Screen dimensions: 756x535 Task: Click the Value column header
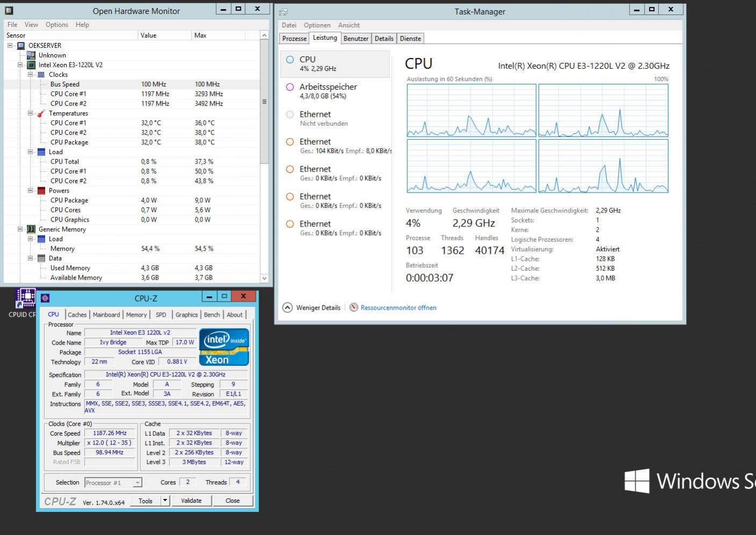165,35
